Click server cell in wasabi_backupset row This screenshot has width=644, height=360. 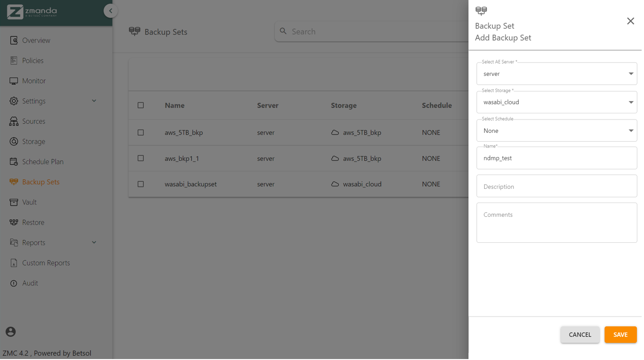(x=267, y=185)
